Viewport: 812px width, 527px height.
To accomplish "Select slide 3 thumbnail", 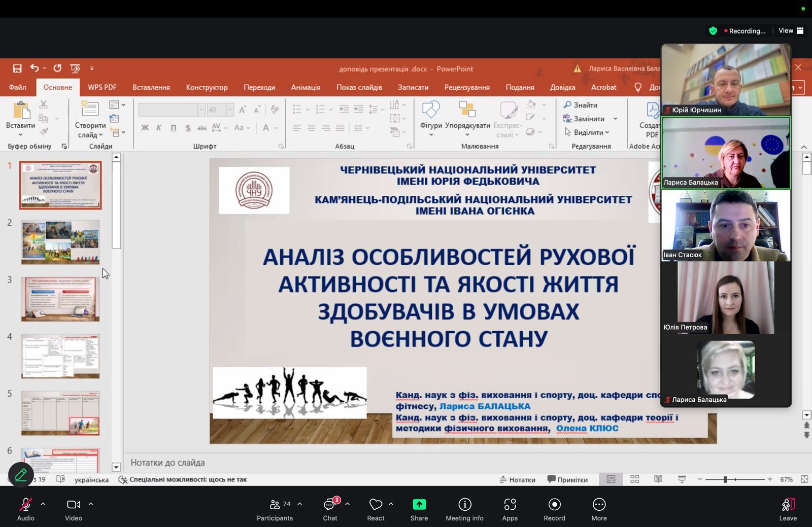I will click(x=60, y=299).
